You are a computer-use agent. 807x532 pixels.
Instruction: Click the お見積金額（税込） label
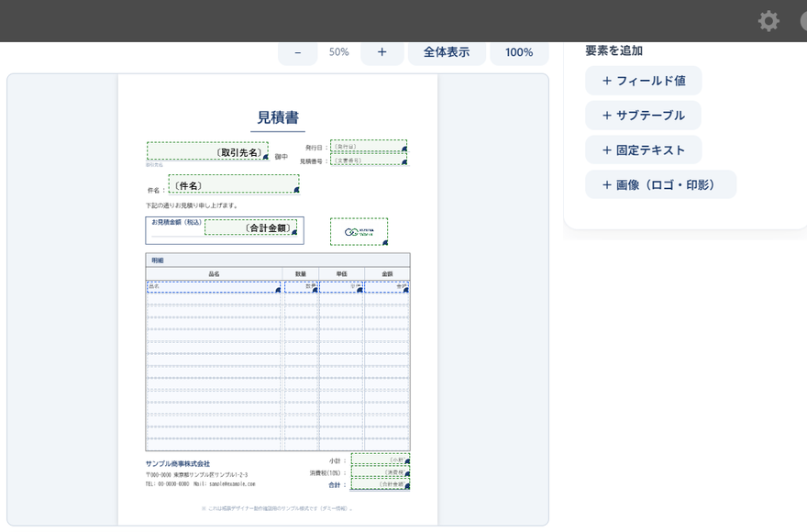point(176,222)
